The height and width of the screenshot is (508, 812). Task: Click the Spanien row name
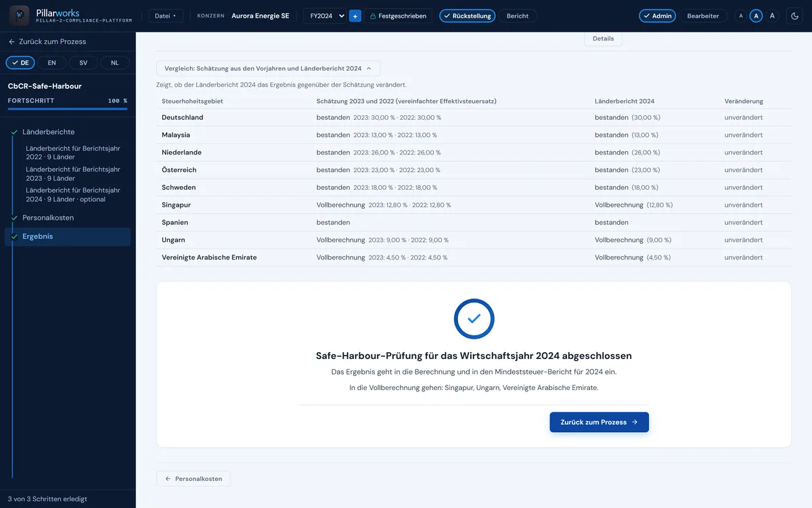(x=175, y=222)
